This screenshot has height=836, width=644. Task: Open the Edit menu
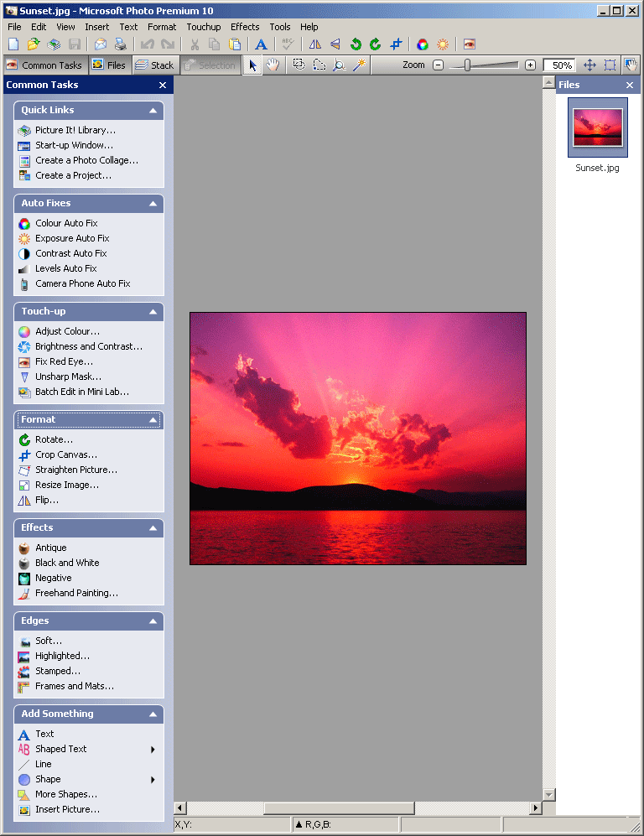pos(39,27)
